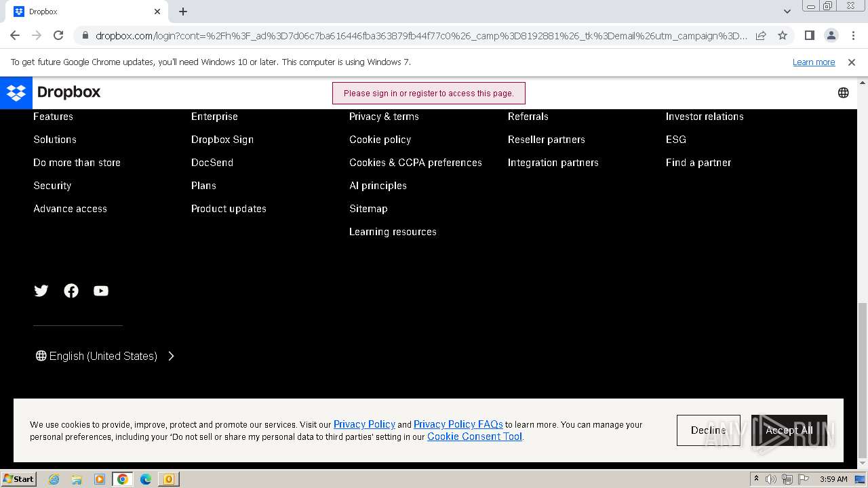
Task: Open network tray icon
Action: (787, 479)
